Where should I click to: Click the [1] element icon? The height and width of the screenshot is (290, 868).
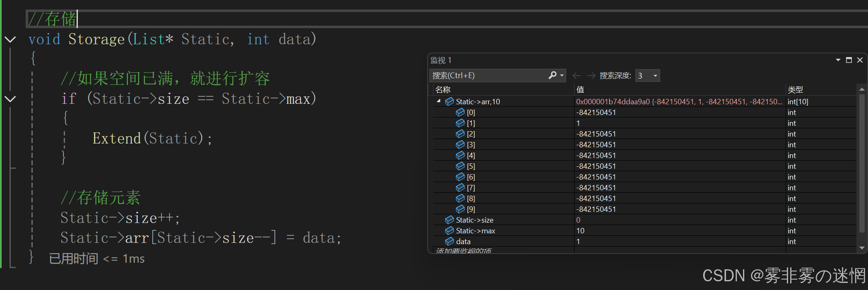point(460,123)
